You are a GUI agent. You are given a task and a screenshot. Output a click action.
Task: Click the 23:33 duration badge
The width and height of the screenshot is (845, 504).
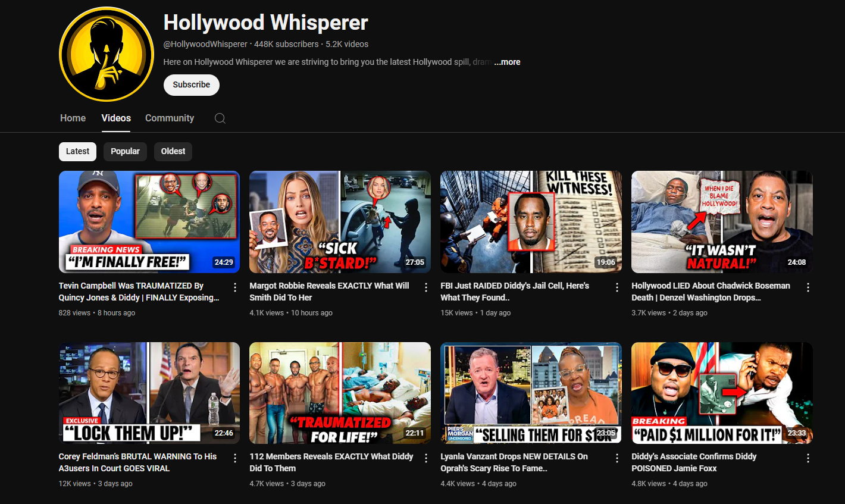pyautogui.click(x=797, y=433)
